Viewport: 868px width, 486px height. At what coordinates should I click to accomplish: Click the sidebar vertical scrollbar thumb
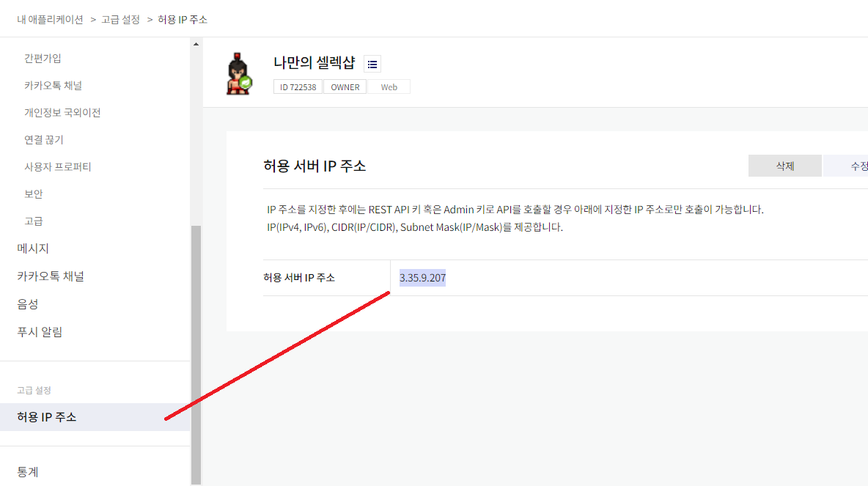tap(196, 355)
